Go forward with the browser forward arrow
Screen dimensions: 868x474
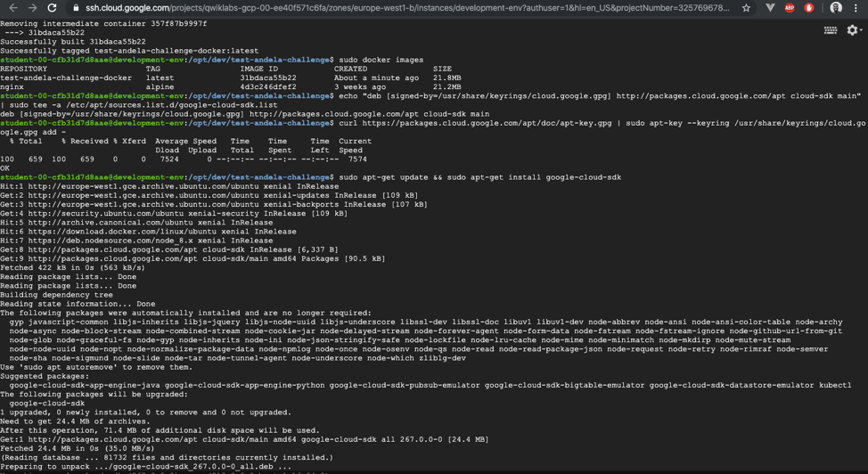[x=33, y=8]
